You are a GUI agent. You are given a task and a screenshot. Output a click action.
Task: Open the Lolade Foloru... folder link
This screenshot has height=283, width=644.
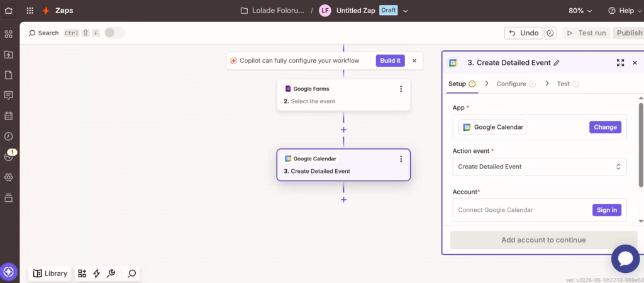273,11
